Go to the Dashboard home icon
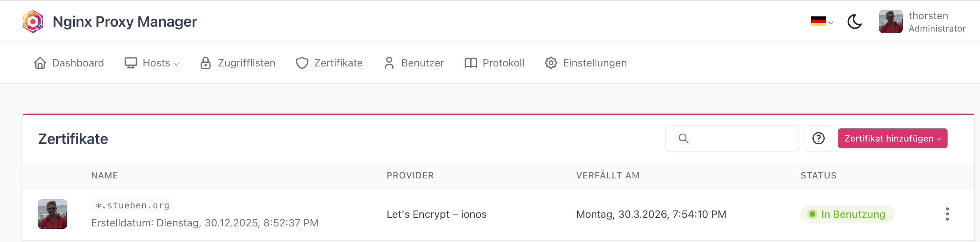 [40, 63]
